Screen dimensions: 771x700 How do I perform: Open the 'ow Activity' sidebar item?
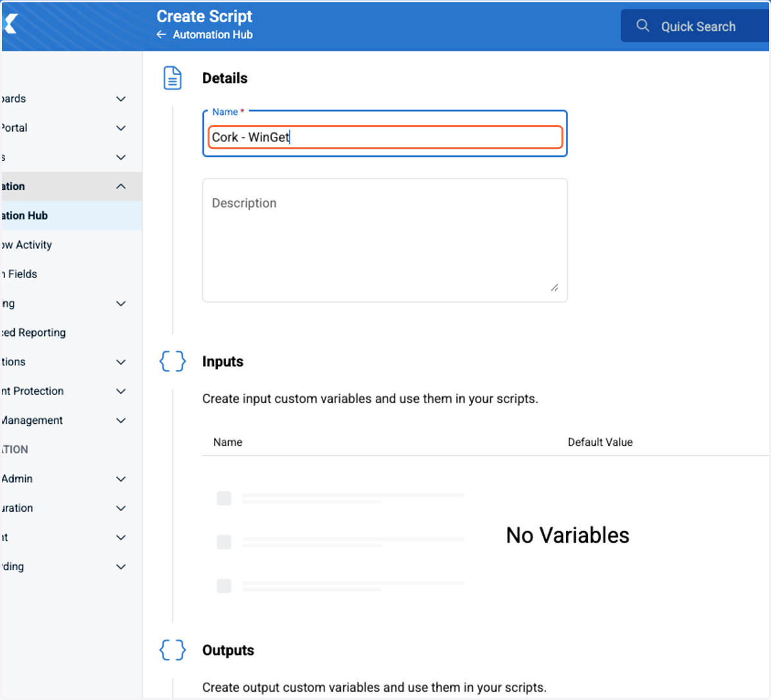coord(71,245)
